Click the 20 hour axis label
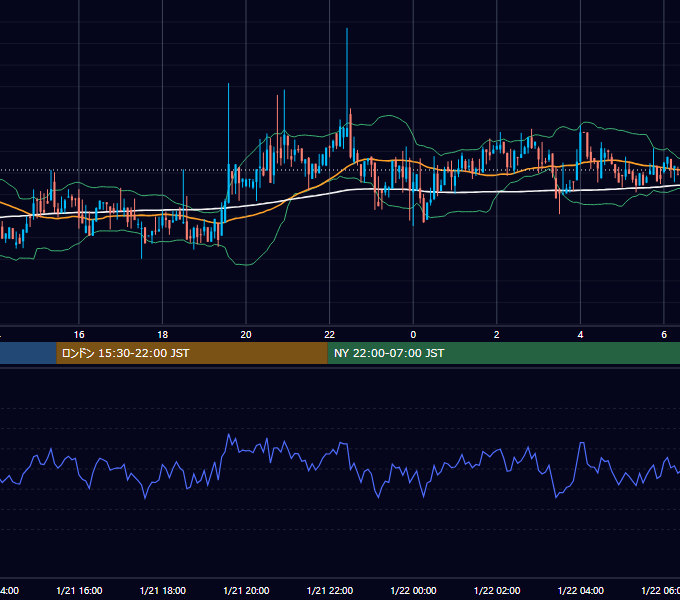The width and height of the screenshot is (680, 600). (246, 335)
